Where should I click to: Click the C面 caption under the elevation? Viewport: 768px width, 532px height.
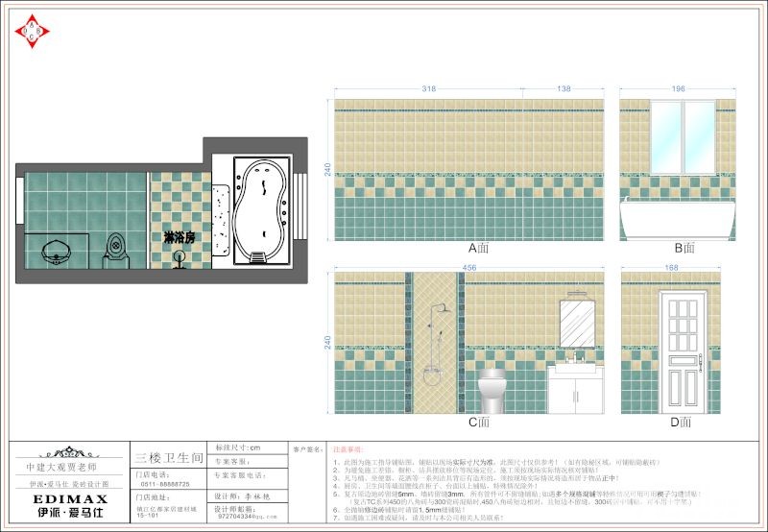click(x=479, y=423)
